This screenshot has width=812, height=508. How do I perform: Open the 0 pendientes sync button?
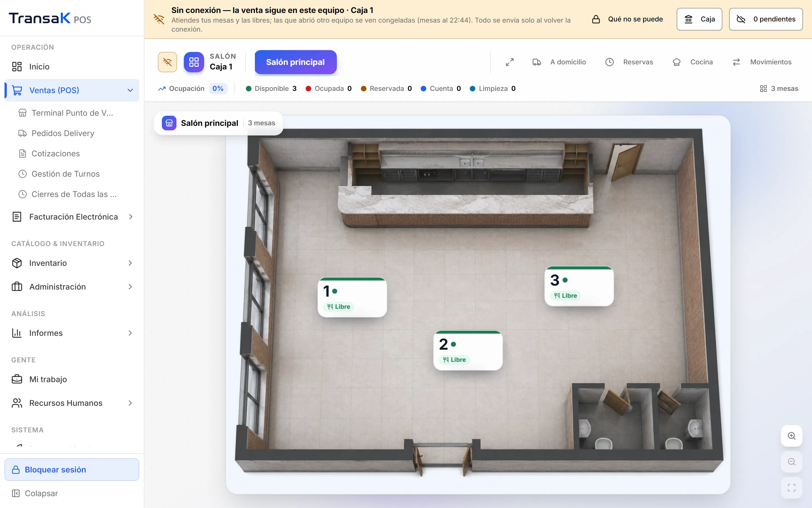766,19
